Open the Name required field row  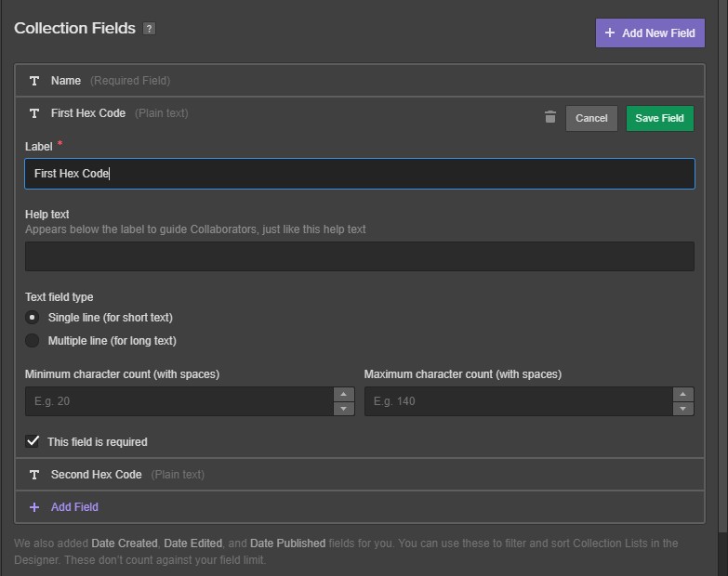pyautogui.click(x=360, y=81)
